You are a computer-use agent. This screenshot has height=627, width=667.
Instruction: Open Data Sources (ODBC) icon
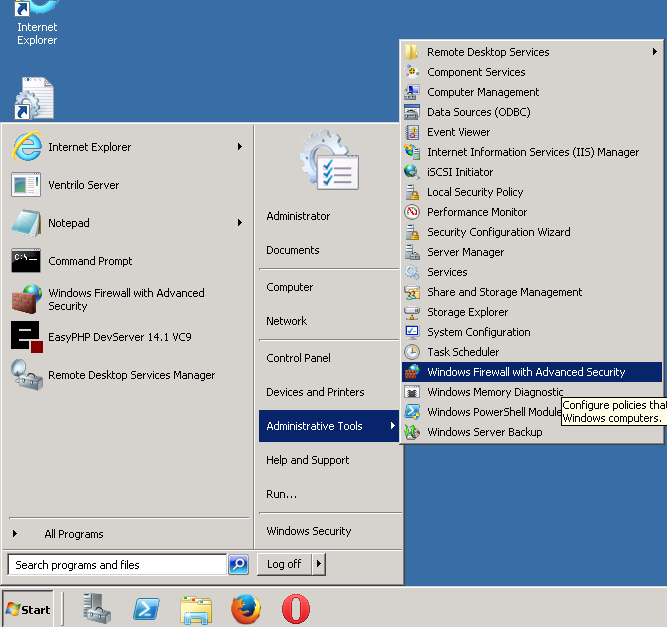412,112
